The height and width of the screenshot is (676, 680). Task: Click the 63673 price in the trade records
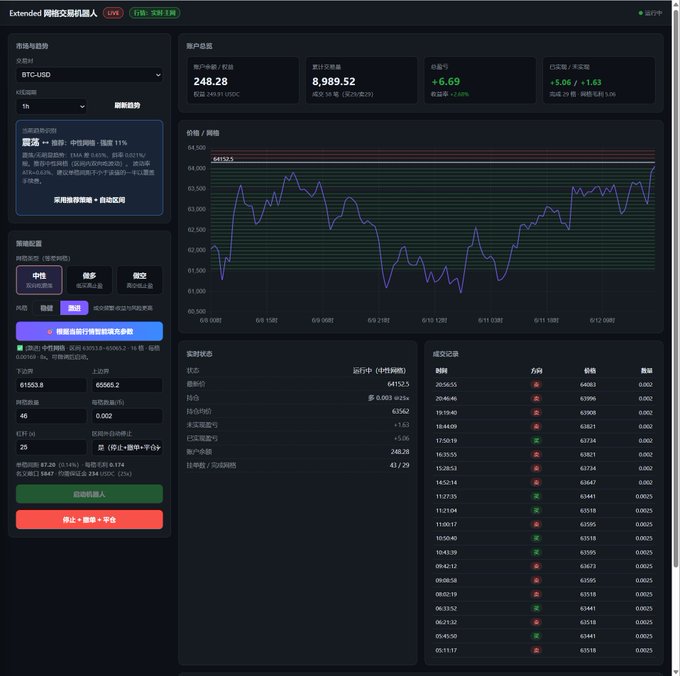(x=588, y=566)
